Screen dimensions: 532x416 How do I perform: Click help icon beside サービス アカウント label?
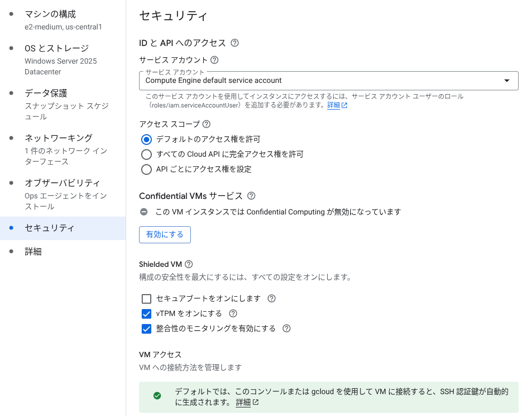[214, 60]
